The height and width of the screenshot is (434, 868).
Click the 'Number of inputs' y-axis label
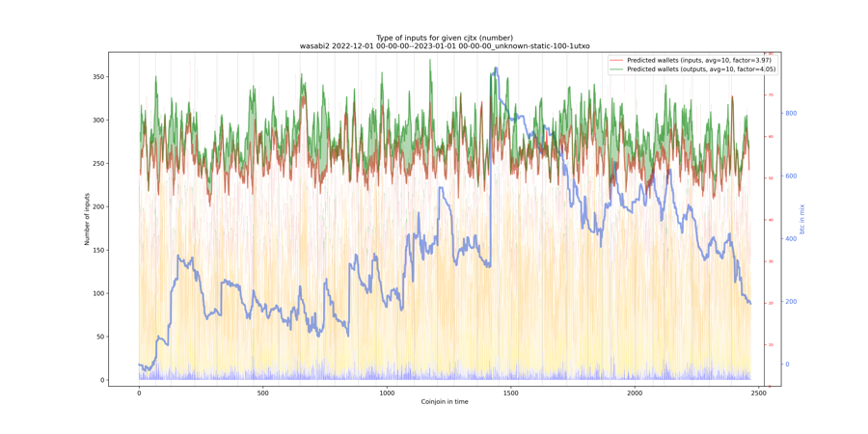pos(87,219)
